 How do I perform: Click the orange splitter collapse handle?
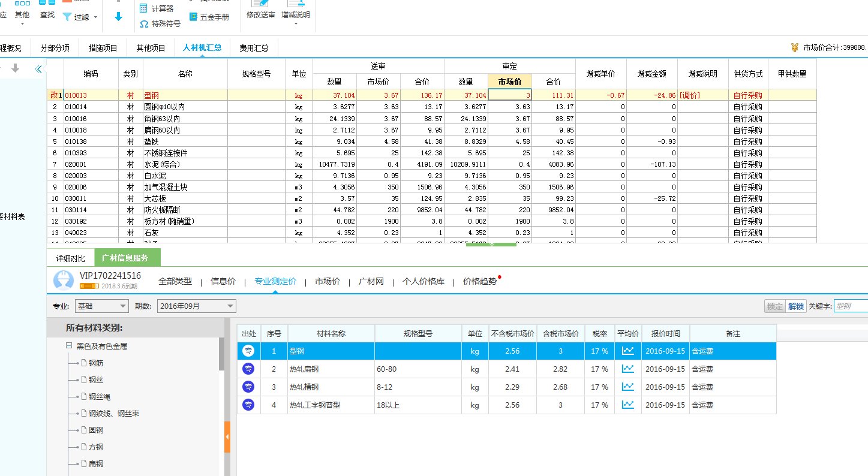pyautogui.click(x=227, y=437)
